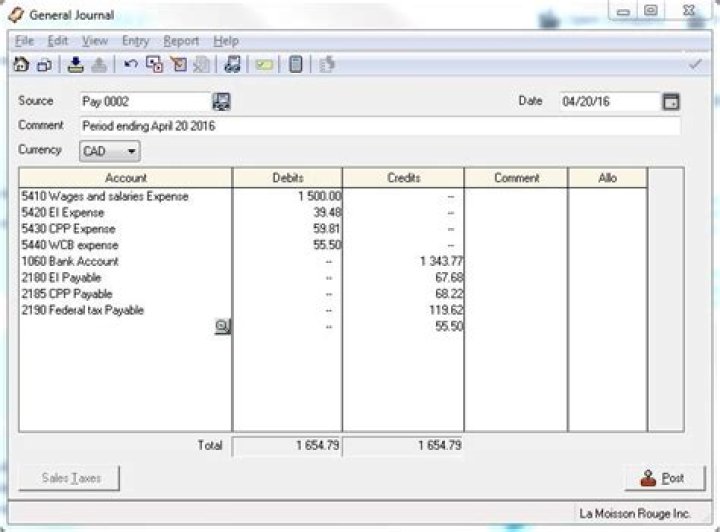Click the daily business manager icon

[x=45, y=66]
